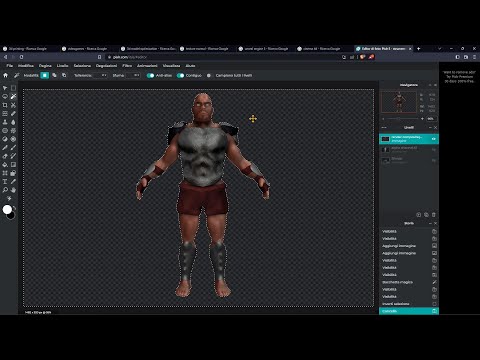Select the Brush draw tool
This screenshot has width=480, height=360.
pyautogui.click(x=13, y=148)
